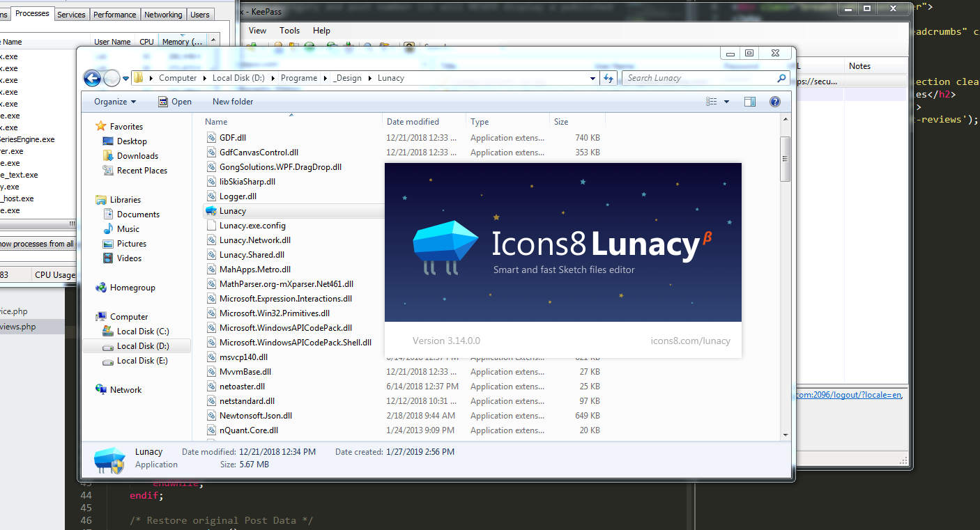Open Tools menu in KeePass
Image resolution: width=980 pixels, height=530 pixels.
click(289, 31)
